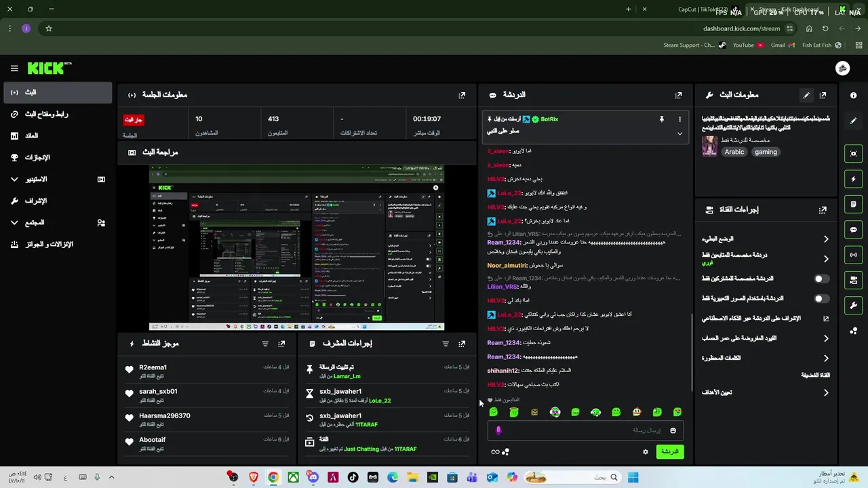Viewport: 868px width, 488px height.
Task: Toggle emotes-only chat switch
Action: coord(821,298)
